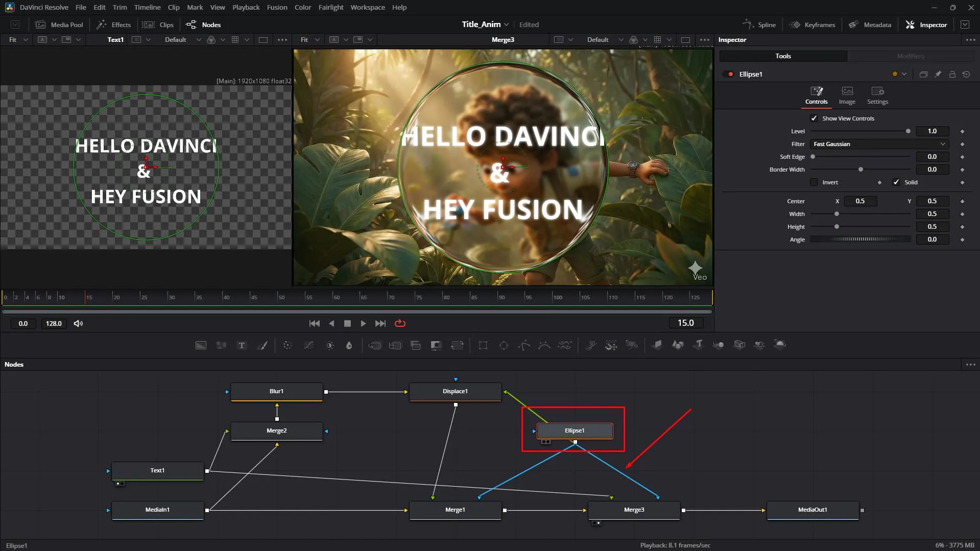Open the Metadata panel
Screen dimensions: 980x551
[870, 25]
